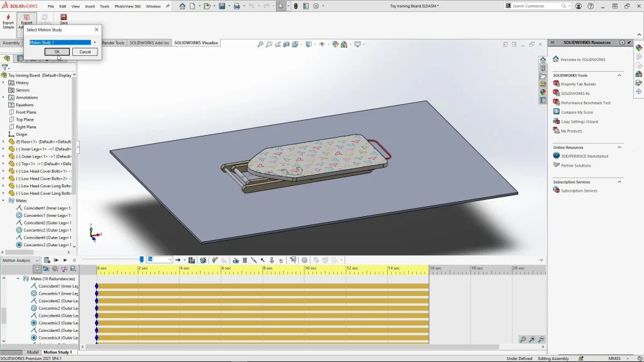Collapse the SOLIDWORKS Tools section

619,75
